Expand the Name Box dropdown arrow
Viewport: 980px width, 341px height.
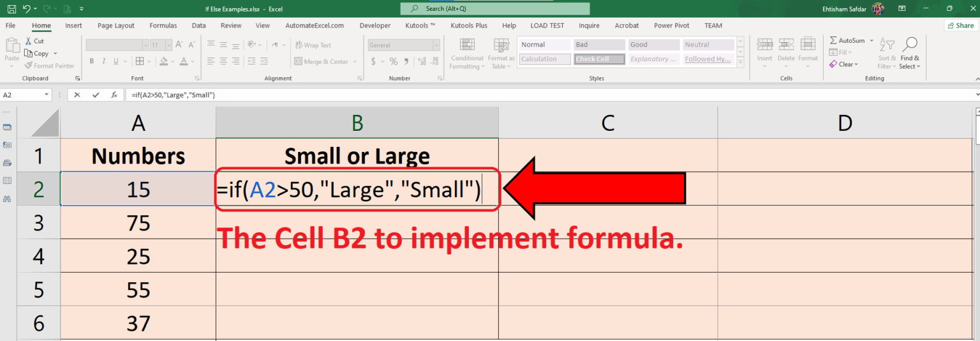[47, 95]
